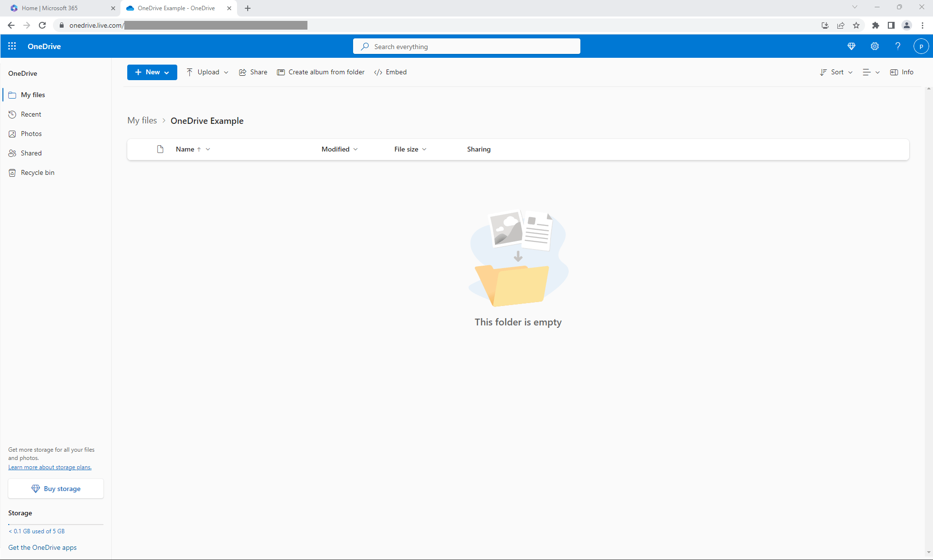Reload the page with the browser refresh icon
The width and height of the screenshot is (933, 560).
(x=42, y=25)
